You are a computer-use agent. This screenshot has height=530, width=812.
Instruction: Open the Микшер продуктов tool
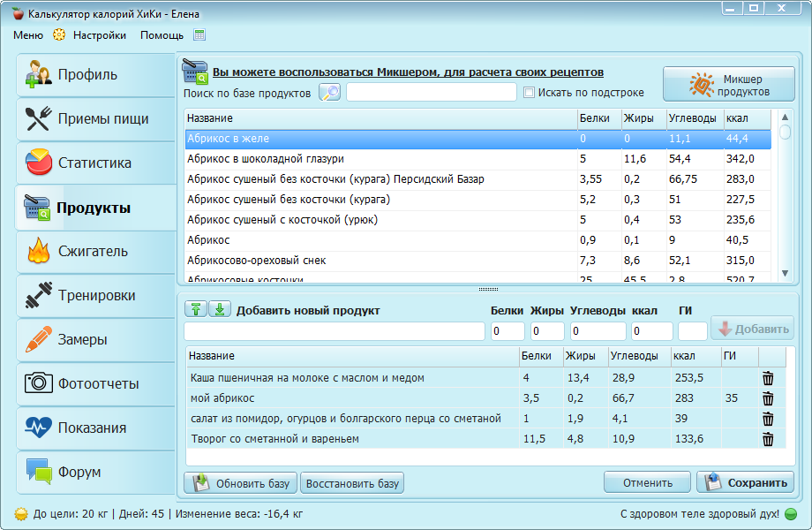click(x=728, y=85)
